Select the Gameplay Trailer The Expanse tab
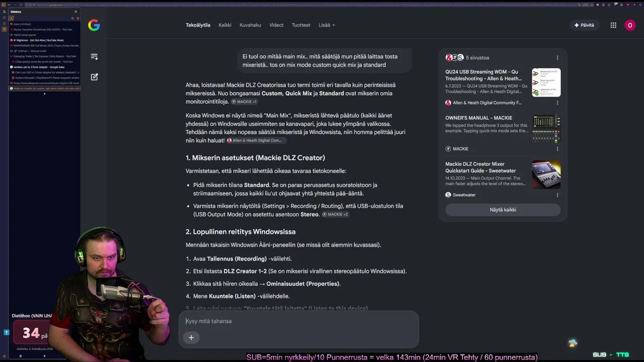This screenshot has width=644, height=362. click(44, 56)
